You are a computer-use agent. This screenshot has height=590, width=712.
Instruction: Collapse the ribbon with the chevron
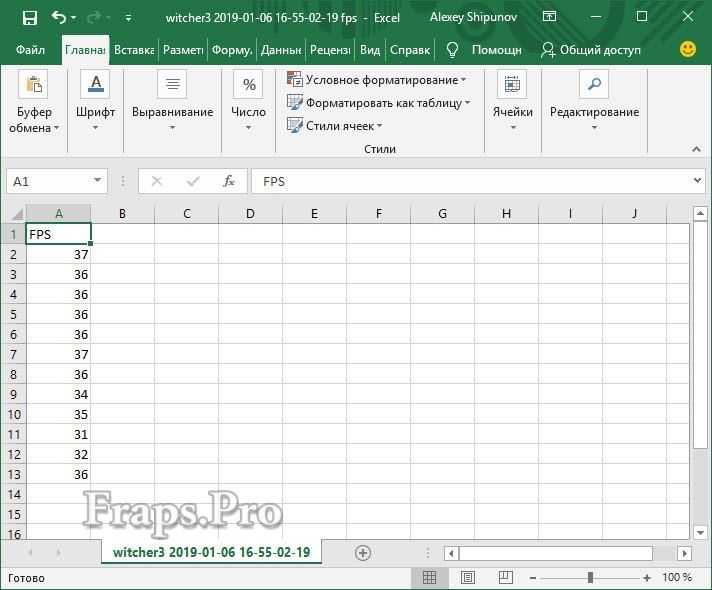pos(696,149)
